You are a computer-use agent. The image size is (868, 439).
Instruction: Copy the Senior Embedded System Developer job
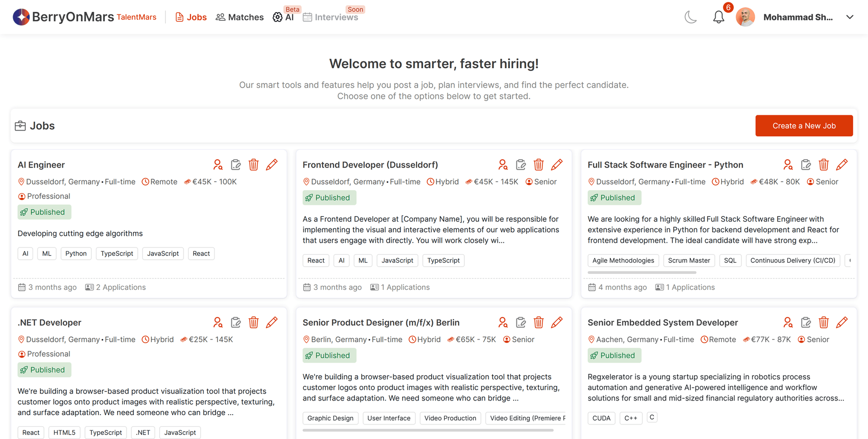[x=806, y=322]
